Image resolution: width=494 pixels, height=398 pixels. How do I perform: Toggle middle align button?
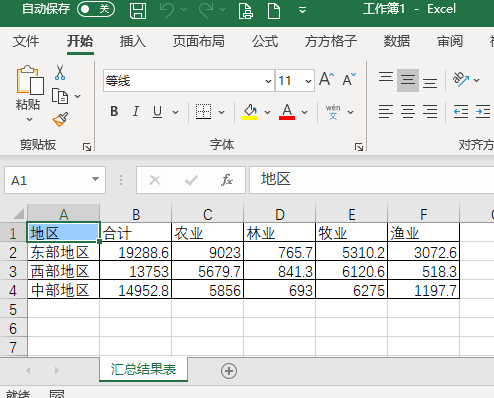click(x=408, y=80)
